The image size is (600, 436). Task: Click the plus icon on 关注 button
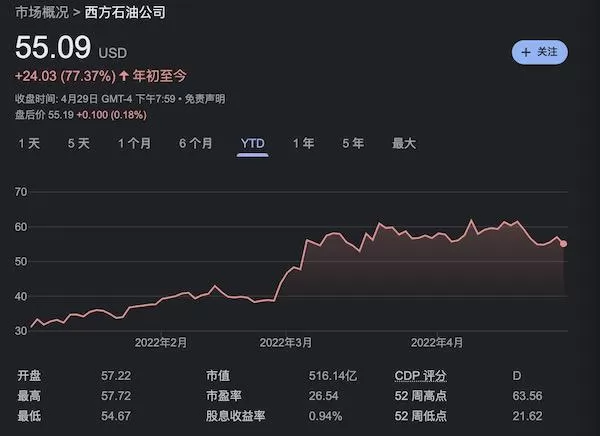[526, 52]
